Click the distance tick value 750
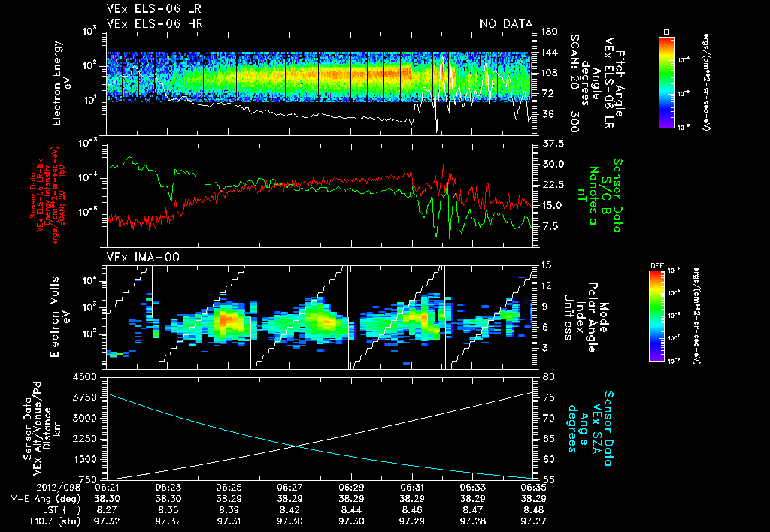 point(87,480)
